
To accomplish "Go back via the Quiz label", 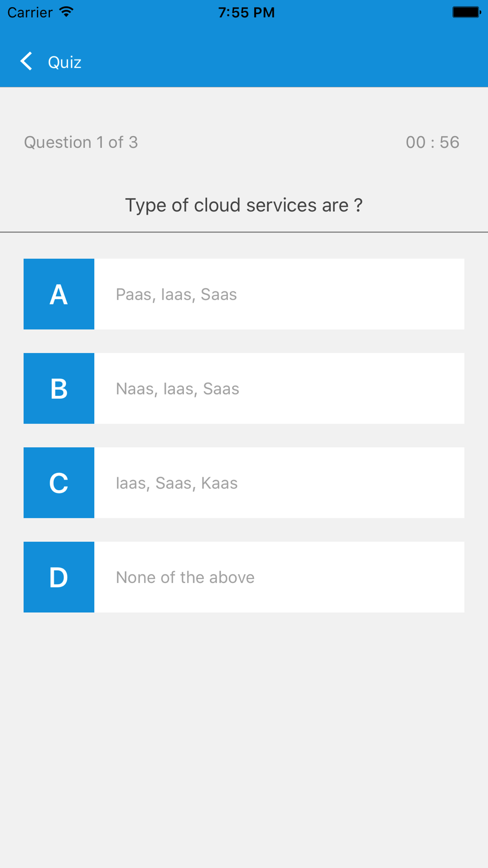I will pyautogui.click(x=64, y=62).
